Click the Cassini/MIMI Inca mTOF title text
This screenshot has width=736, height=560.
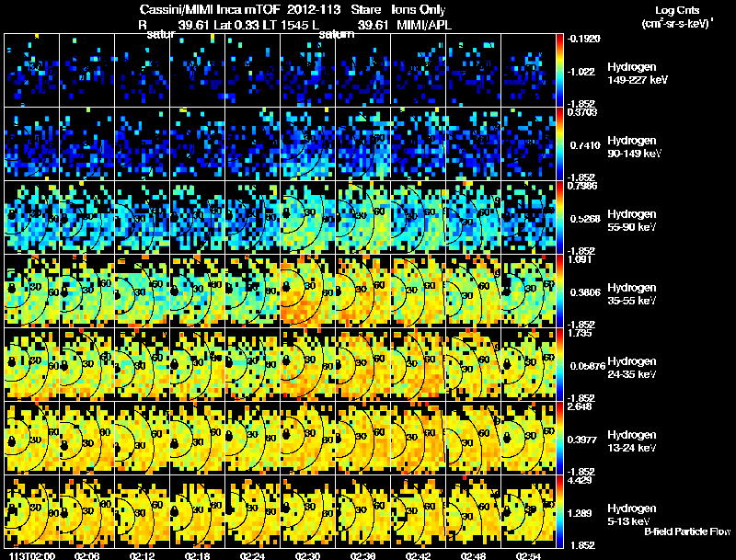[x=210, y=9]
